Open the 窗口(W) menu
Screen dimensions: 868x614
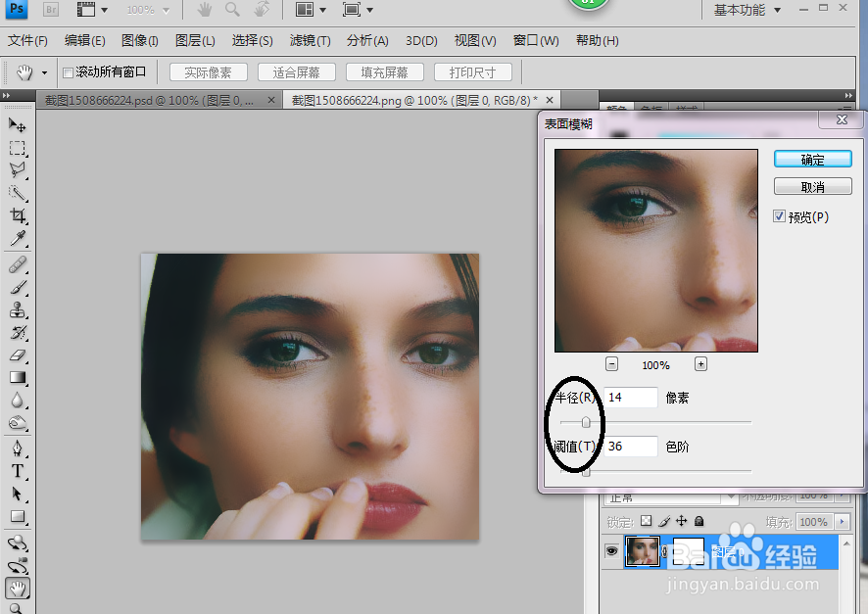coord(536,41)
